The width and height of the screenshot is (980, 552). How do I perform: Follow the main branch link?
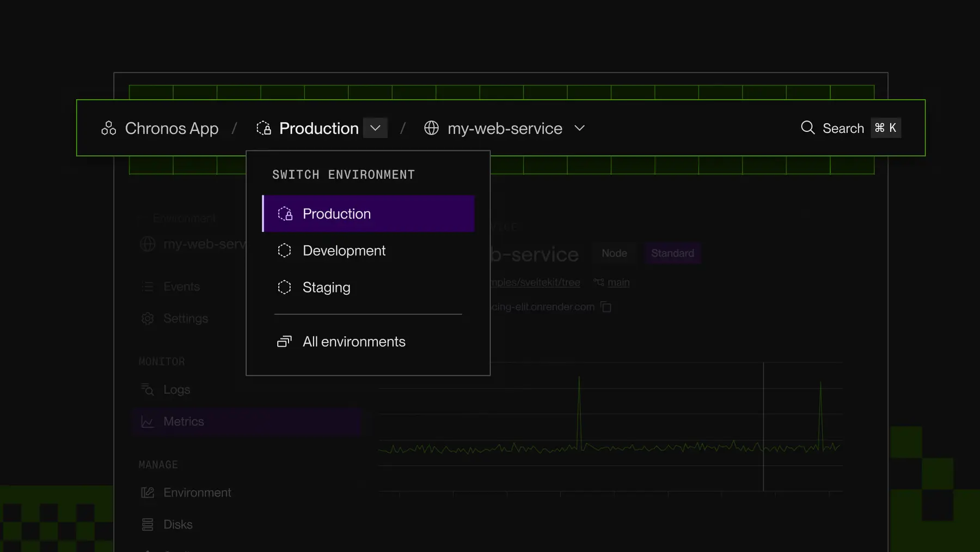[x=618, y=282]
